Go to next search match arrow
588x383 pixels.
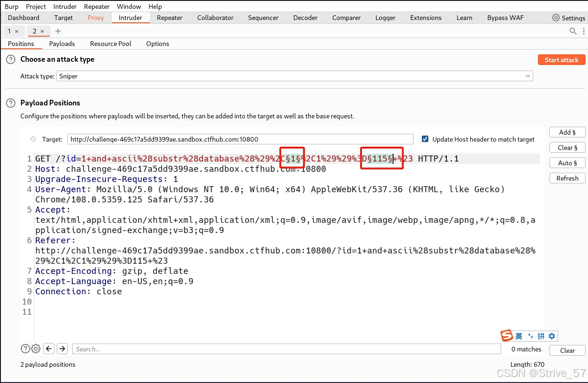click(x=62, y=349)
